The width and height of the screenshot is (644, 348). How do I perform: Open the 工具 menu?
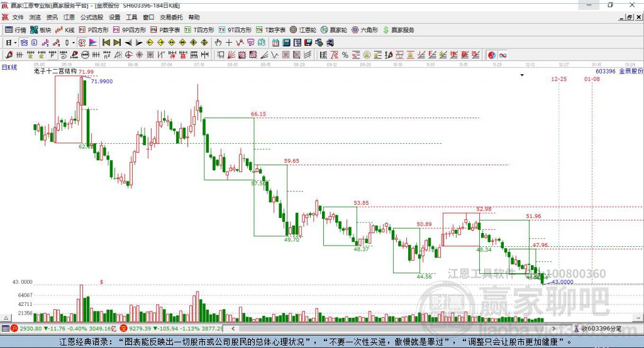click(x=131, y=17)
